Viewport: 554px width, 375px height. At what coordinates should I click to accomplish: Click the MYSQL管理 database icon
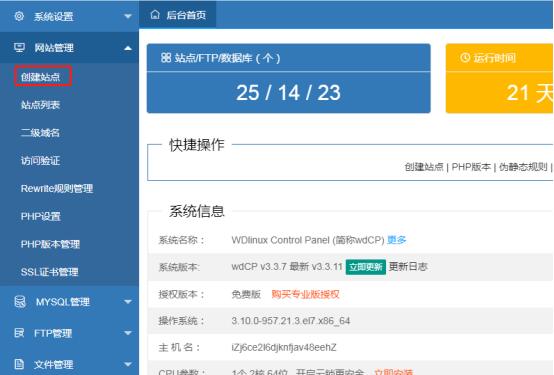coord(20,301)
